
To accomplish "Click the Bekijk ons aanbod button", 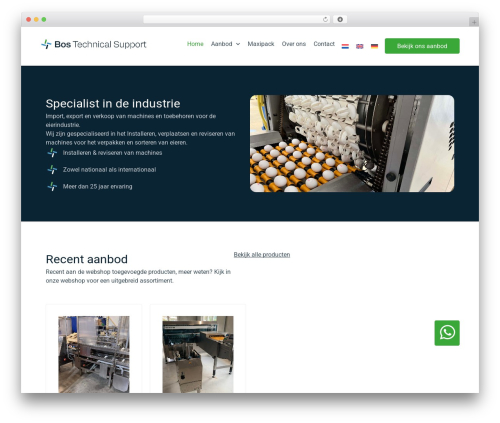I will tap(422, 46).
